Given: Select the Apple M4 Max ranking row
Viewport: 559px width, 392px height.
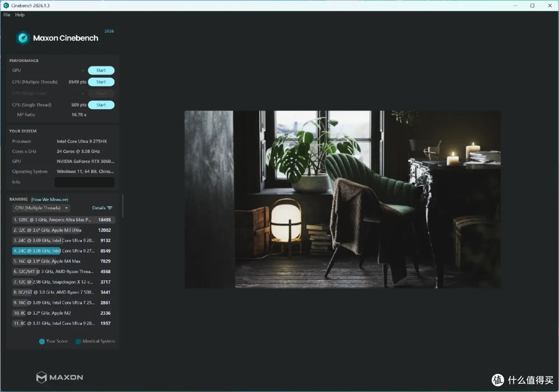Looking at the screenshot, I should 63,261.
